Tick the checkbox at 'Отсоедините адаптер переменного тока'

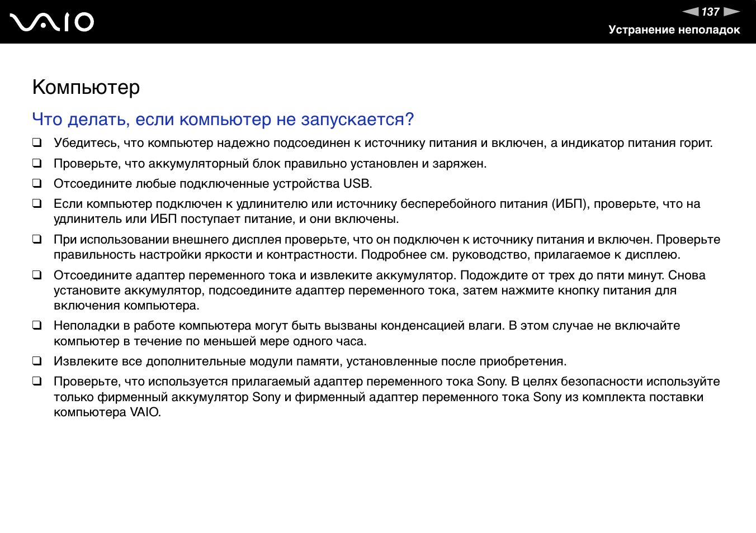point(37,275)
